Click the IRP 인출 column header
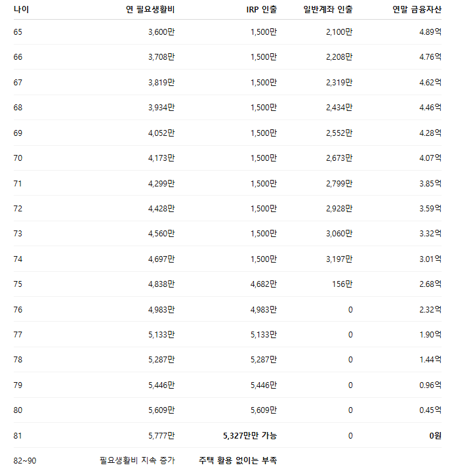The height and width of the screenshot is (476, 456). tap(261, 9)
